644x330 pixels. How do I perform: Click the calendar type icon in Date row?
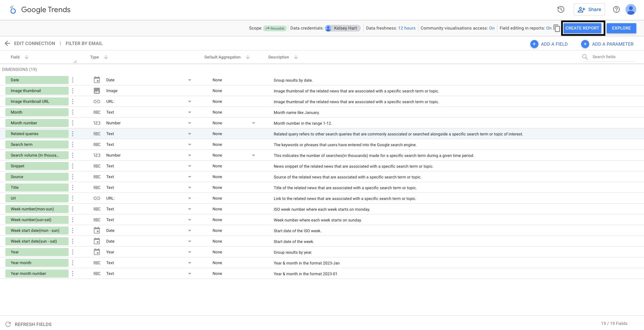[97, 80]
